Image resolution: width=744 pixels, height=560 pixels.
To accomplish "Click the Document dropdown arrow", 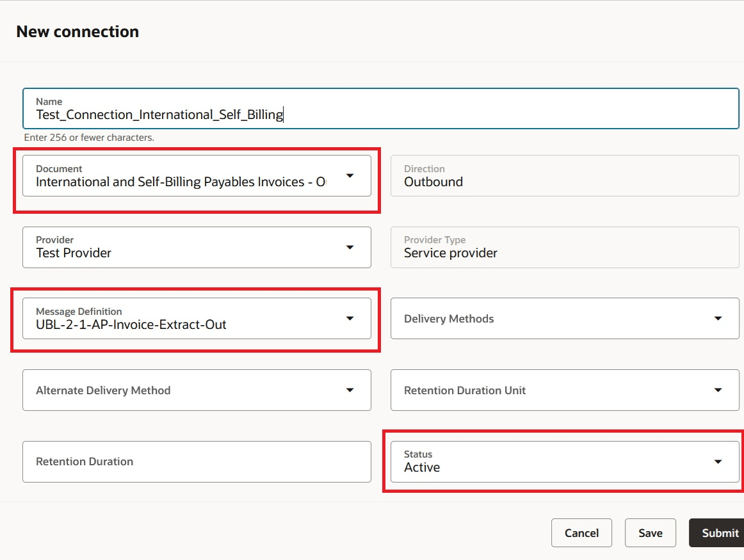I will coord(350,176).
